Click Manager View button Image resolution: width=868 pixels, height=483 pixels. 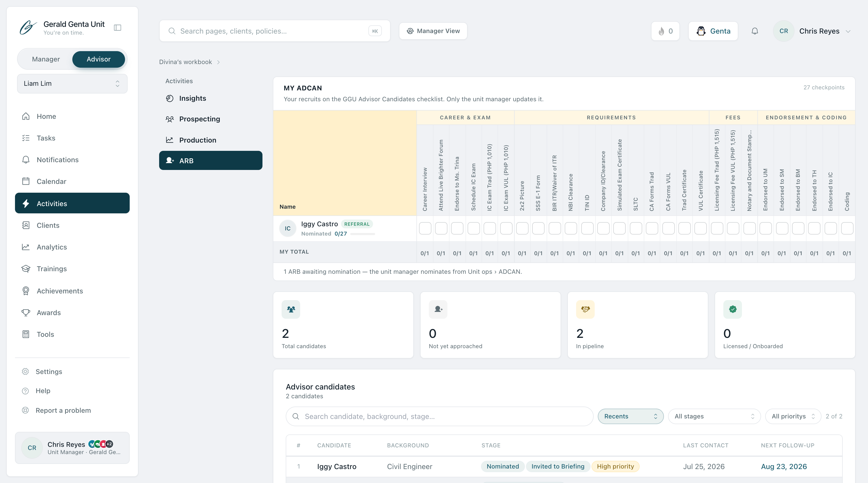[x=433, y=31]
